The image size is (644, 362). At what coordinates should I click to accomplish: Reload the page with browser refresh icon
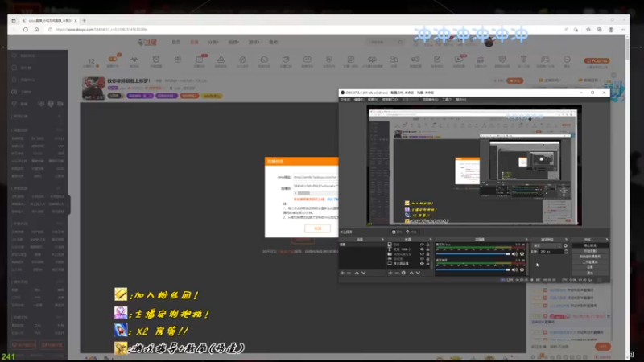pyautogui.click(x=26, y=30)
